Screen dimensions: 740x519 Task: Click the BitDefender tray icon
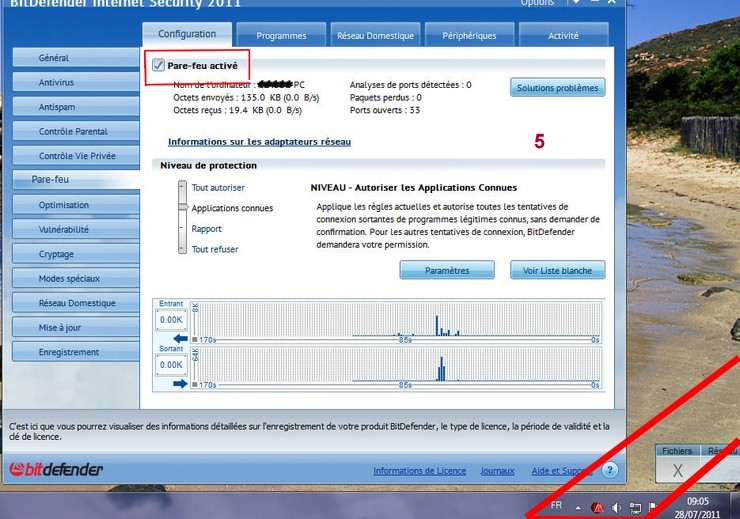(597, 508)
